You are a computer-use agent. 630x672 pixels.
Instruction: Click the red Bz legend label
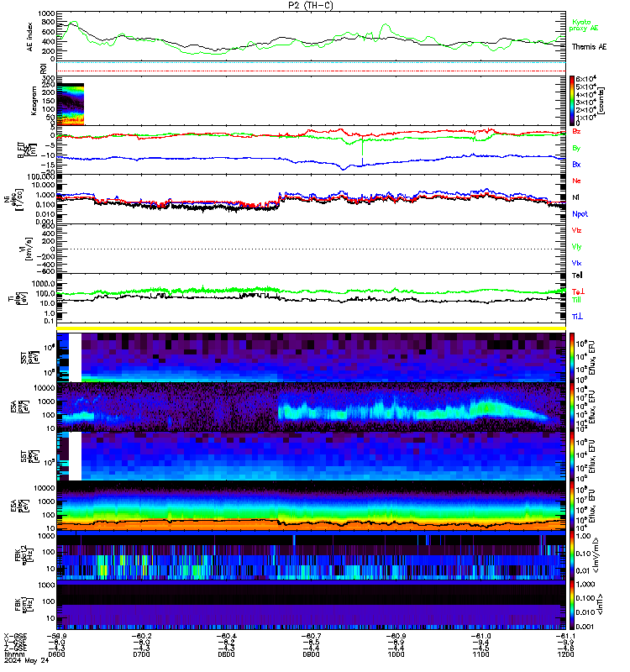tap(576, 131)
